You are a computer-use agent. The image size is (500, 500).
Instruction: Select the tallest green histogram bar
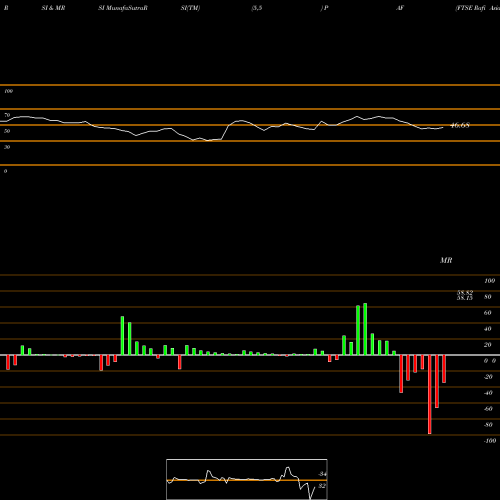pos(365,329)
